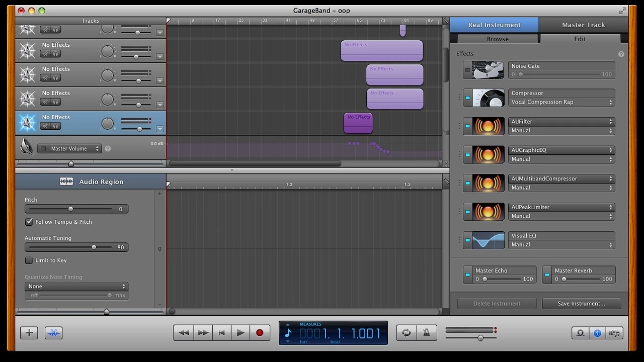
Task: Click the Master Echo amount slider
Action: pyautogui.click(x=501, y=279)
